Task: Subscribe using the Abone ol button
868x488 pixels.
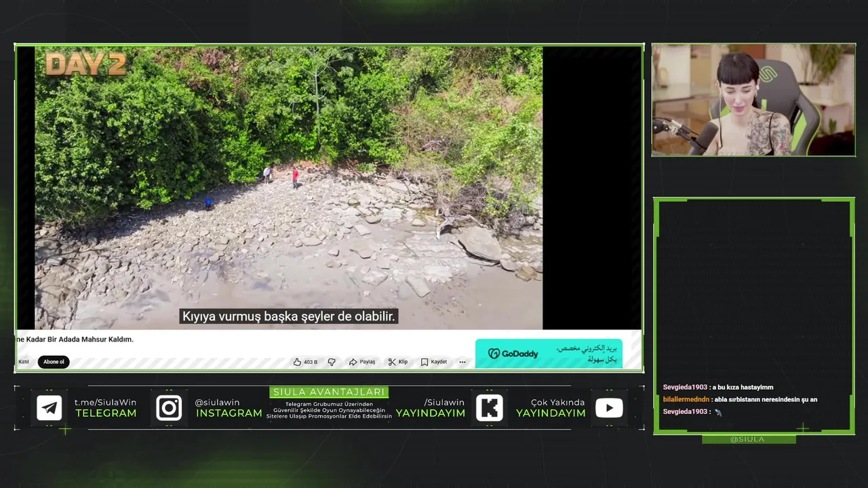Action: click(x=54, y=362)
